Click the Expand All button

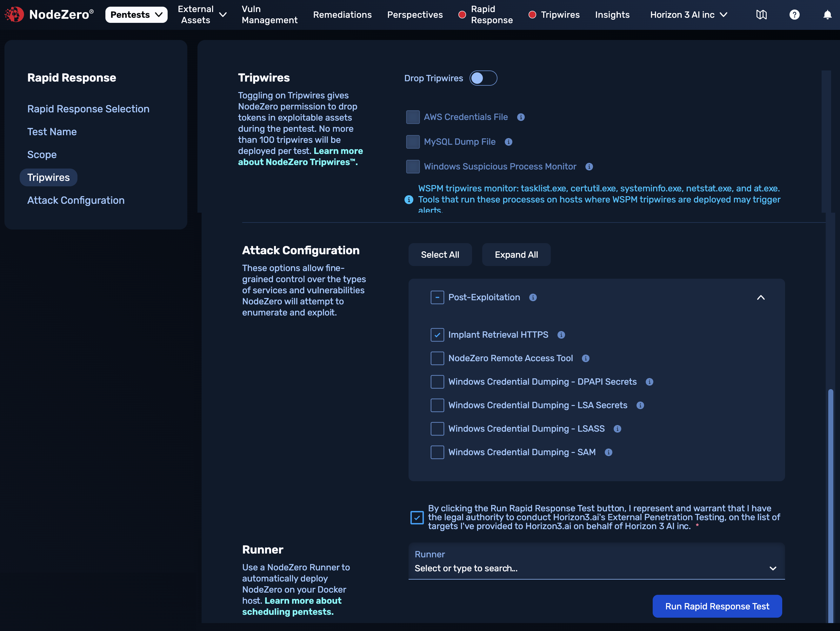[x=516, y=255]
